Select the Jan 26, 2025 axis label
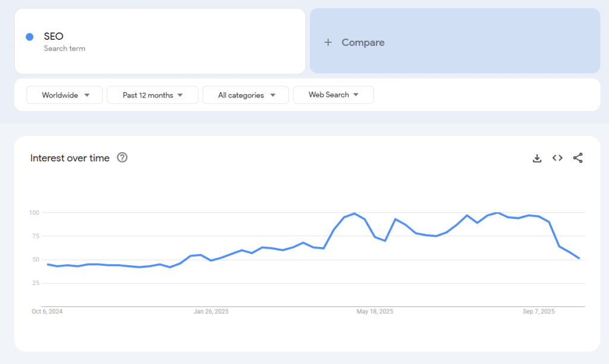The image size is (609, 364). (x=211, y=312)
